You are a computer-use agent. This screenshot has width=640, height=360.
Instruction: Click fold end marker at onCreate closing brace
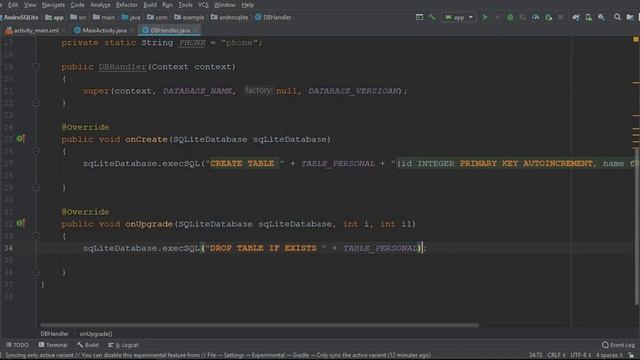click(36, 187)
